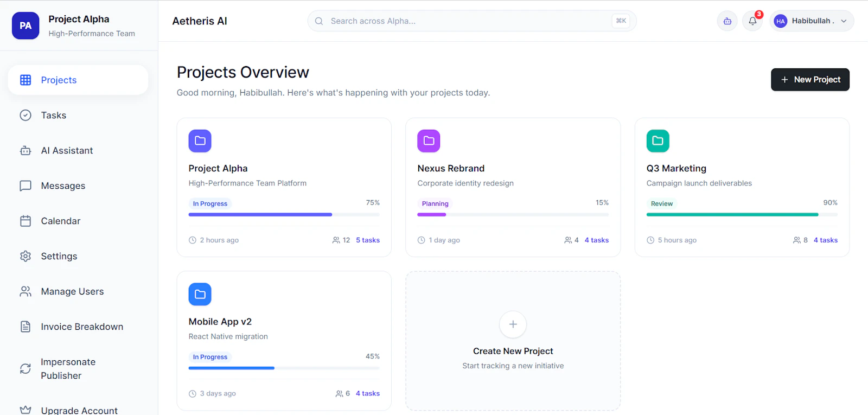Click the Settings gear icon
Screen dimensions: 868x415
[25, 256]
